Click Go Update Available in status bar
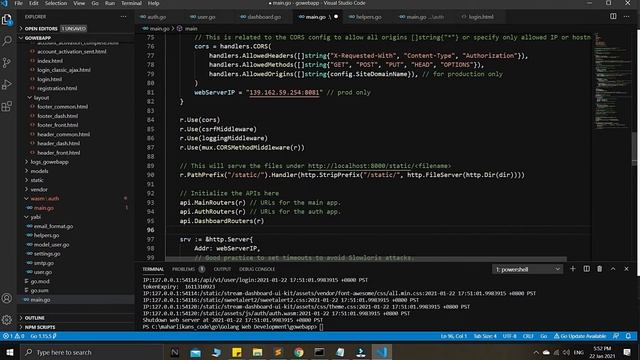This screenshot has height=360, width=640. click(x=580, y=336)
